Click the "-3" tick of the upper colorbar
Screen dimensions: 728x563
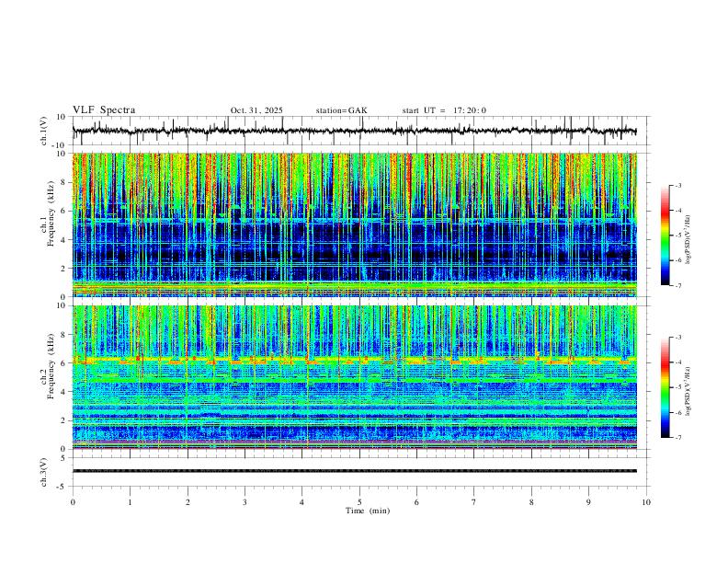678,185
